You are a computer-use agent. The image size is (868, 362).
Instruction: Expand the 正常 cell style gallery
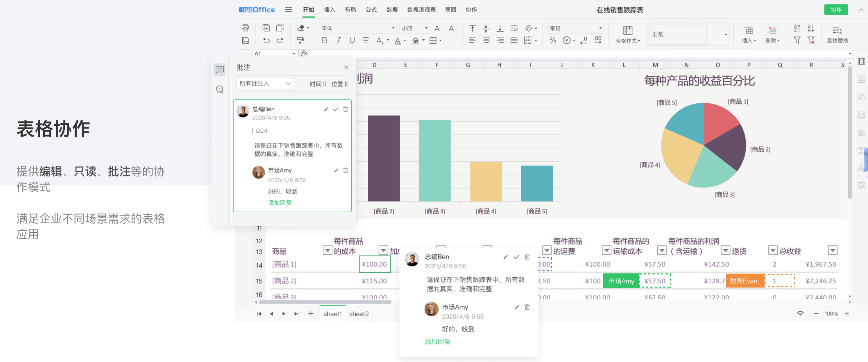pos(726,34)
